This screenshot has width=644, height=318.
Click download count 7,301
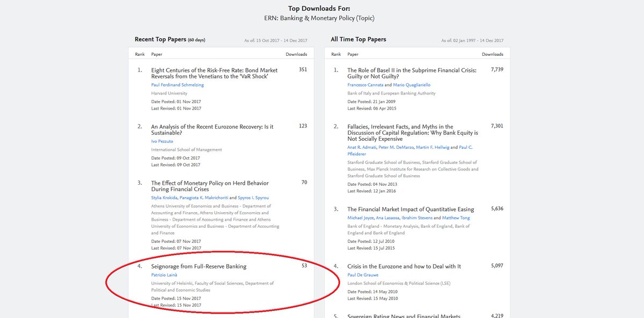tap(497, 126)
